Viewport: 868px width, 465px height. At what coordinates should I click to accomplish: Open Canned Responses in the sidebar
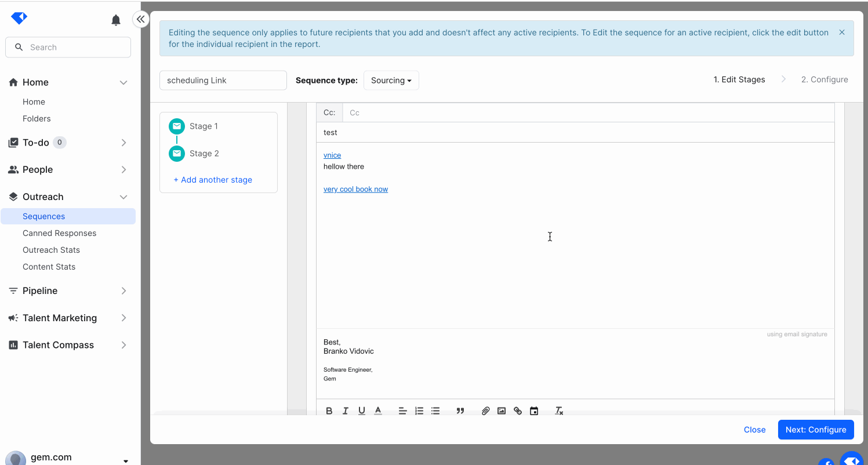coord(59,233)
